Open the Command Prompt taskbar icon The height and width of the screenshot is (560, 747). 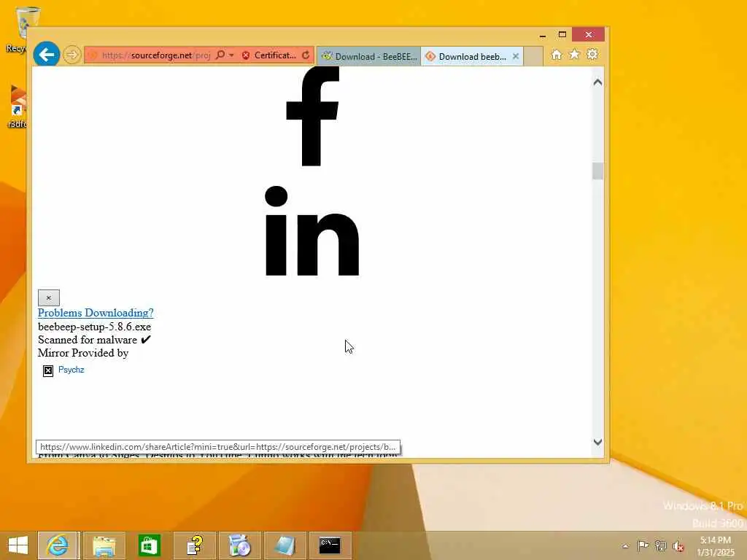[330, 545]
